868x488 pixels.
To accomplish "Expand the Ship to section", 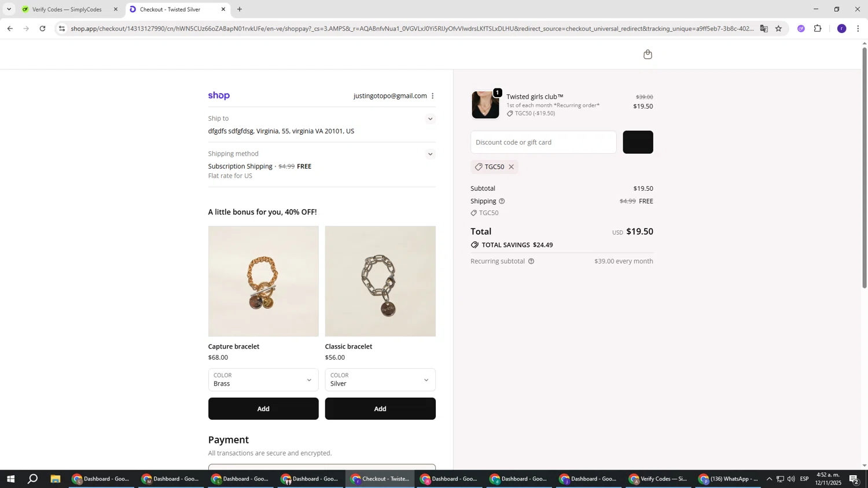I will click(x=430, y=119).
